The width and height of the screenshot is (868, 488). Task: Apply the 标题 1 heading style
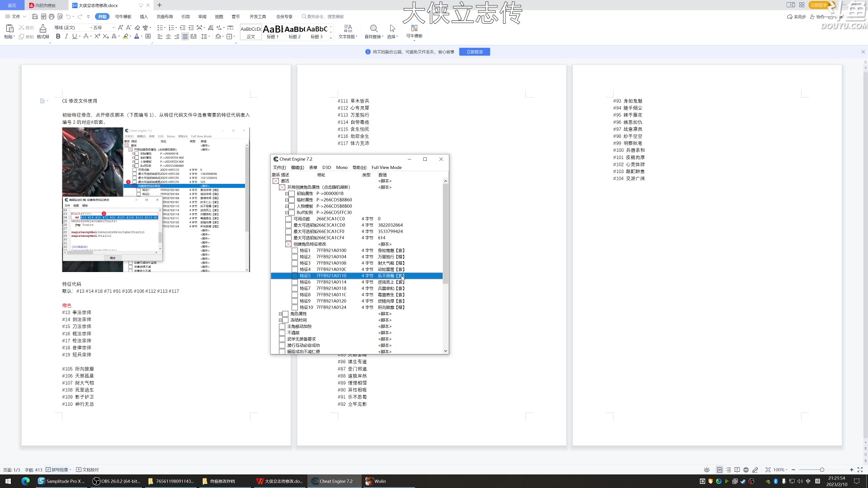click(x=273, y=32)
